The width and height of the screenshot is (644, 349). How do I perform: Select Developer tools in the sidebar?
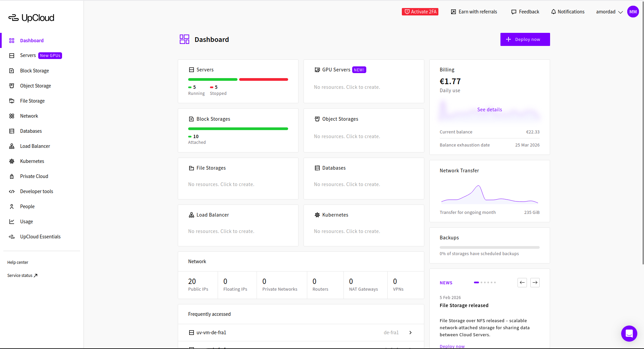coord(37,191)
